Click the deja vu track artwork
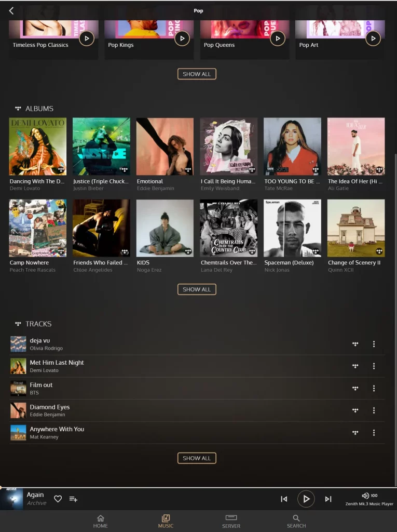 [18, 344]
